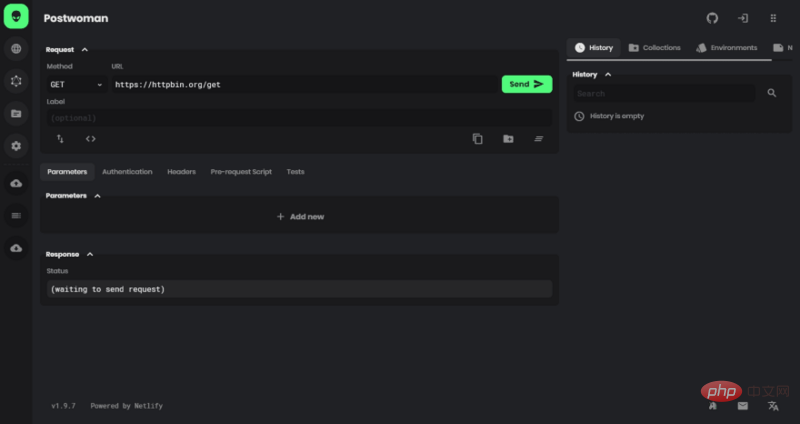Click the lower cloud download sidebar icon
This screenshot has height=424, width=800.
pyautogui.click(x=16, y=248)
